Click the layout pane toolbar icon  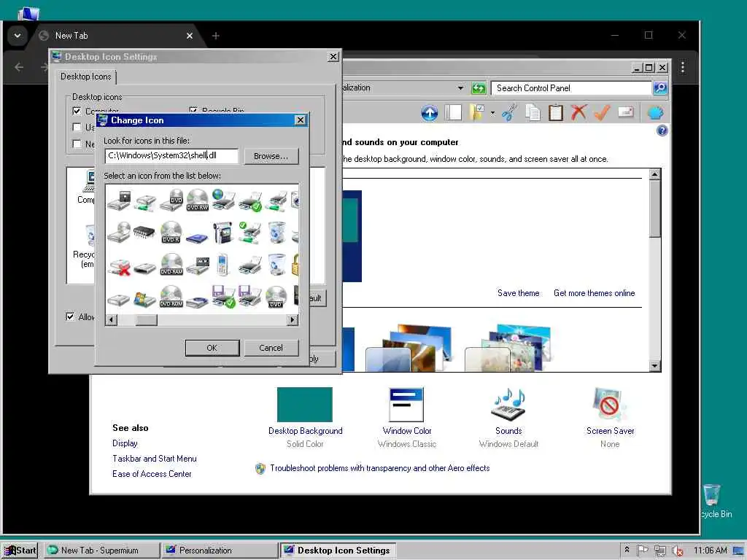(452, 113)
